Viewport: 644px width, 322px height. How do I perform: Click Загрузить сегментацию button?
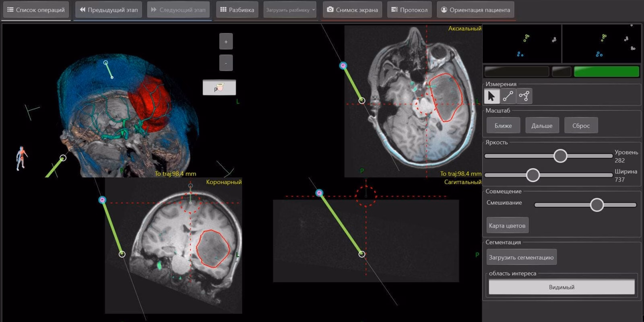521,257
